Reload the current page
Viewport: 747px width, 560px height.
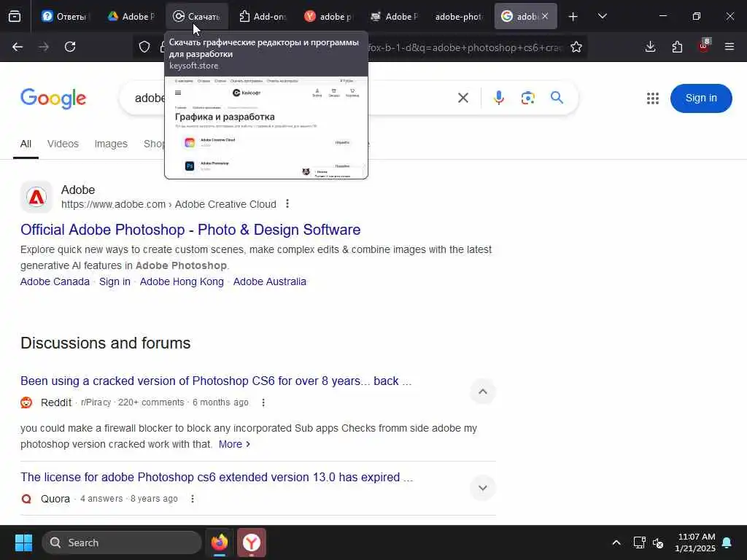(70, 47)
